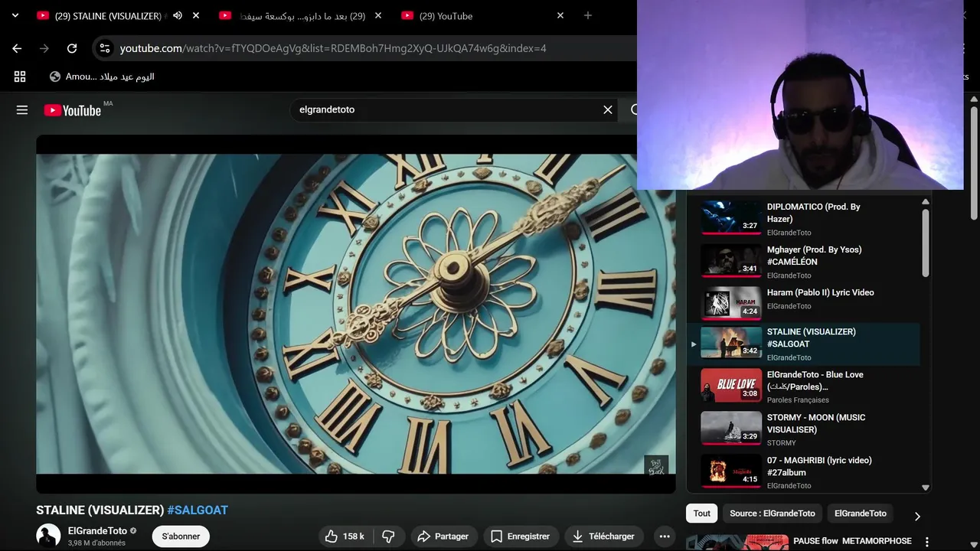Open the #SALGOAT hashtag link

(198, 510)
